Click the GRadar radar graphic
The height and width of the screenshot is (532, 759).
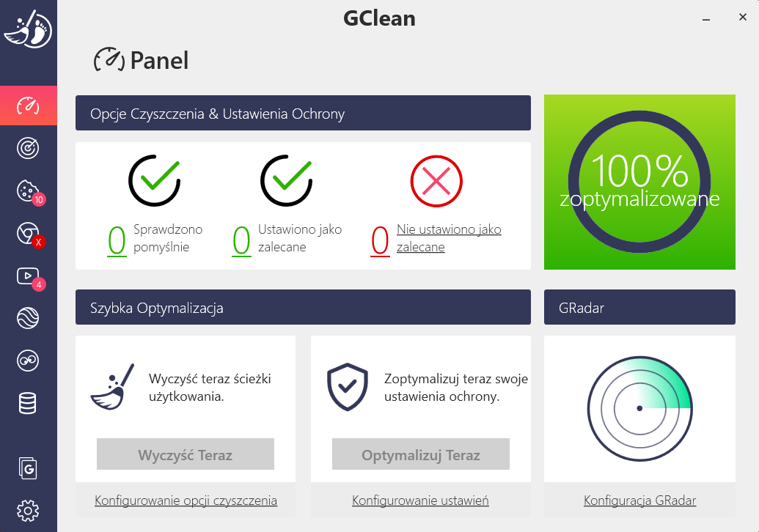point(640,409)
